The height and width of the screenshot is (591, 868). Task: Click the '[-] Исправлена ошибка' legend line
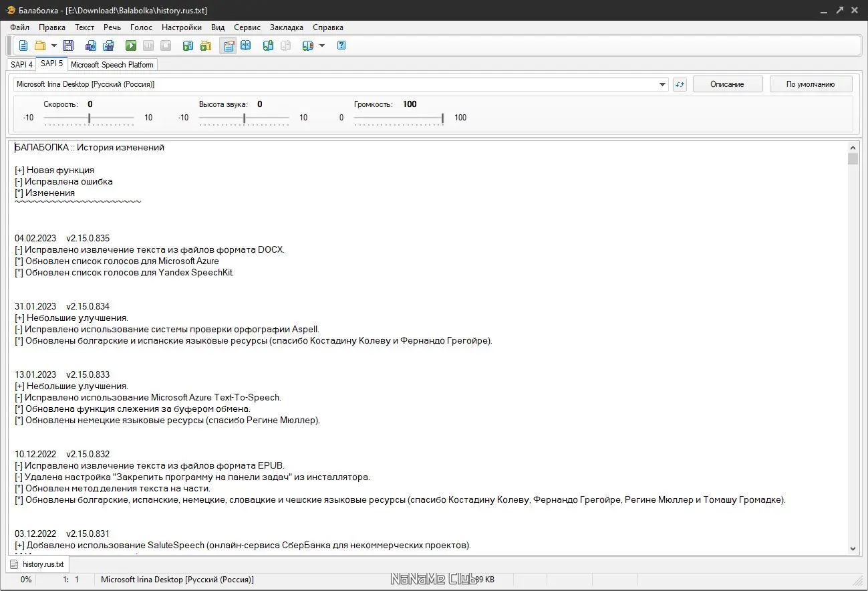pyautogui.click(x=63, y=182)
